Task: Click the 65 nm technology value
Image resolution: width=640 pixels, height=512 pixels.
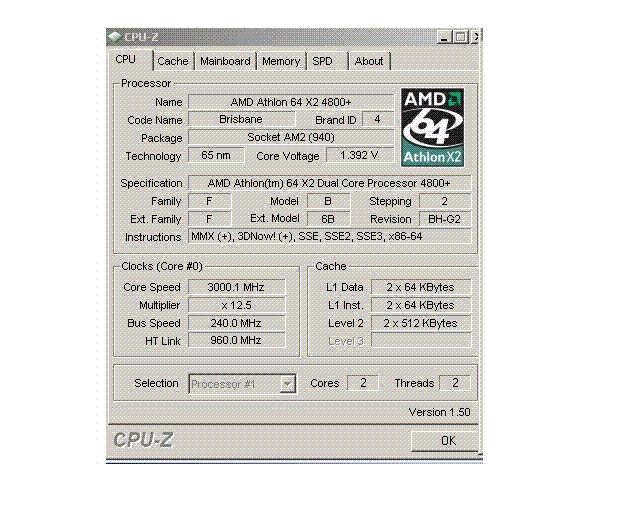Action: pyautogui.click(x=216, y=156)
